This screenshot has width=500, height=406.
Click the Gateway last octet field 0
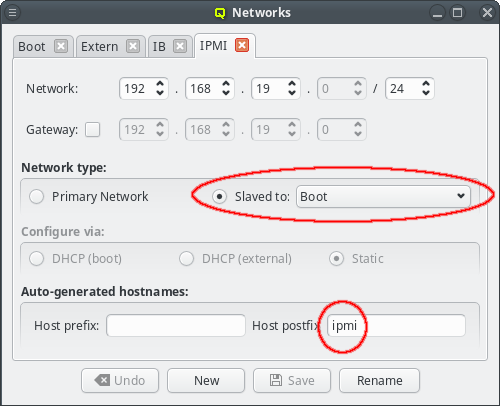point(342,129)
